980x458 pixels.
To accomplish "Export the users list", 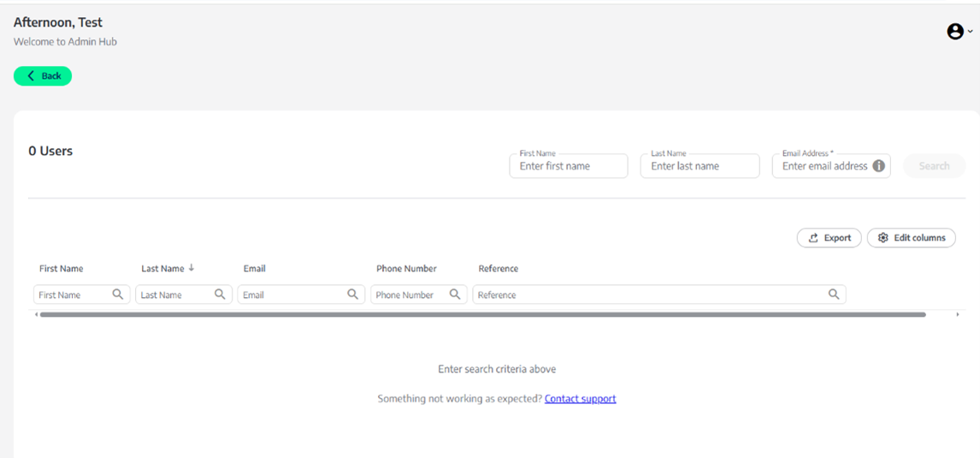I will coord(829,238).
